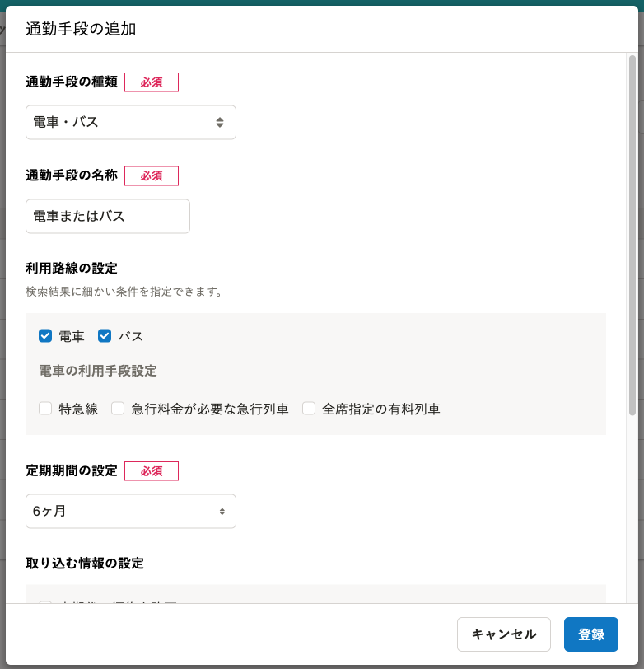Screen dimensions: 644x669
Task: Uncheck the バス checkbox
Action: click(x=105, y=336)
